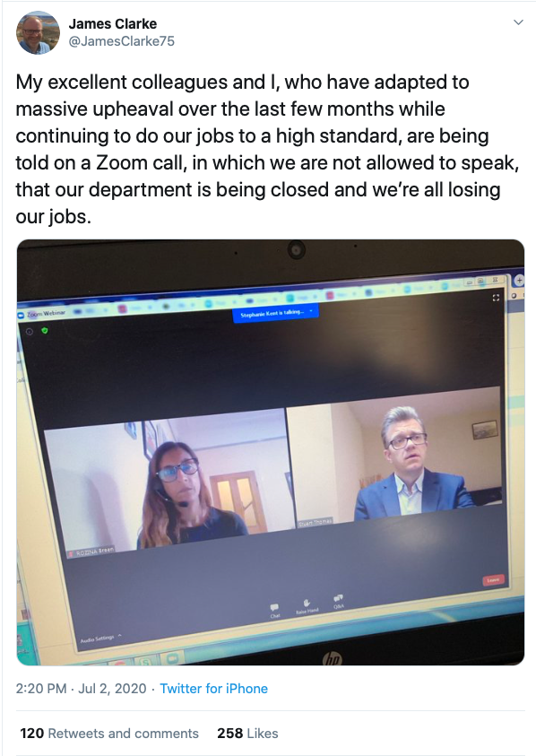Open the Q&A icon in Zoom
Image resolution: width=536 pixels, height=756 pixels.
pos(339,601)
